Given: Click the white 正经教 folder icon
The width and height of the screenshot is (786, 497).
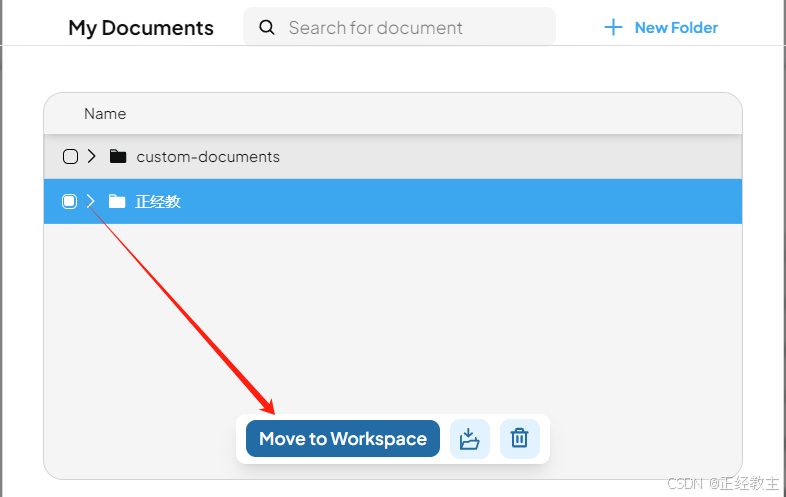Looking at the screenshot, I should pyautogui.click(x=117, y=201).
